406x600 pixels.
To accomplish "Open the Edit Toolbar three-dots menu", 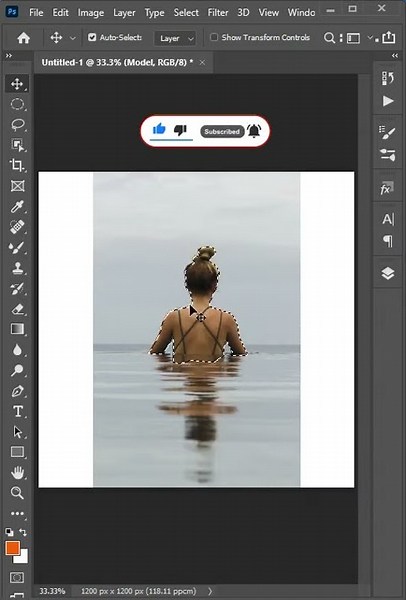I will coord(17,514).
